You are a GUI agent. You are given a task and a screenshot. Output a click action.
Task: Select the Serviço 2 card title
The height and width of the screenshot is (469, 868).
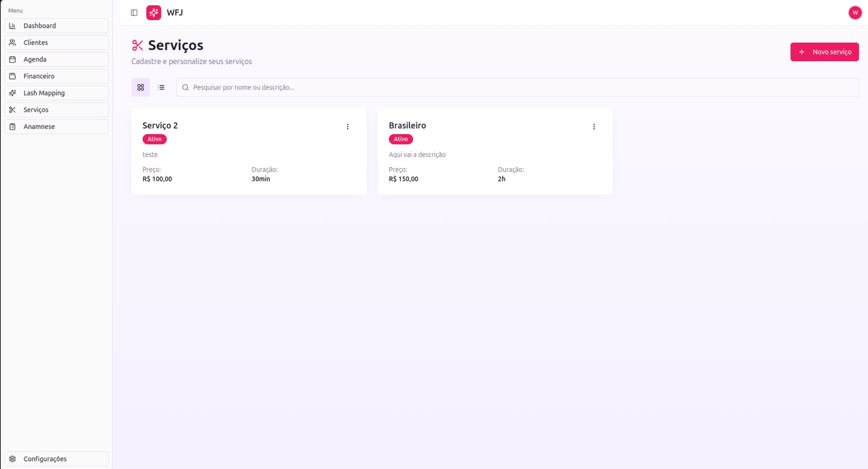[x=160, y=125]
